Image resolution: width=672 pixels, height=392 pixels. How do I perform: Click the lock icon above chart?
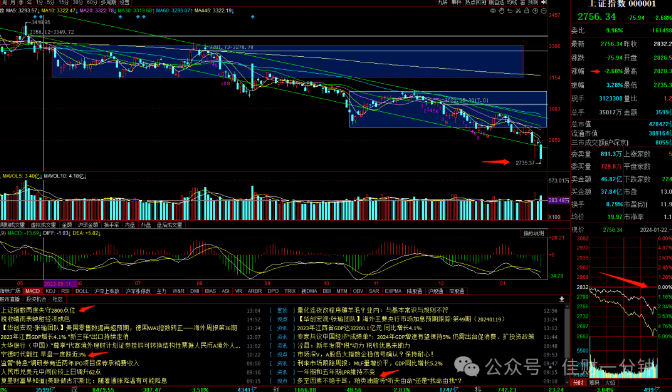click(x=527, y=10)
